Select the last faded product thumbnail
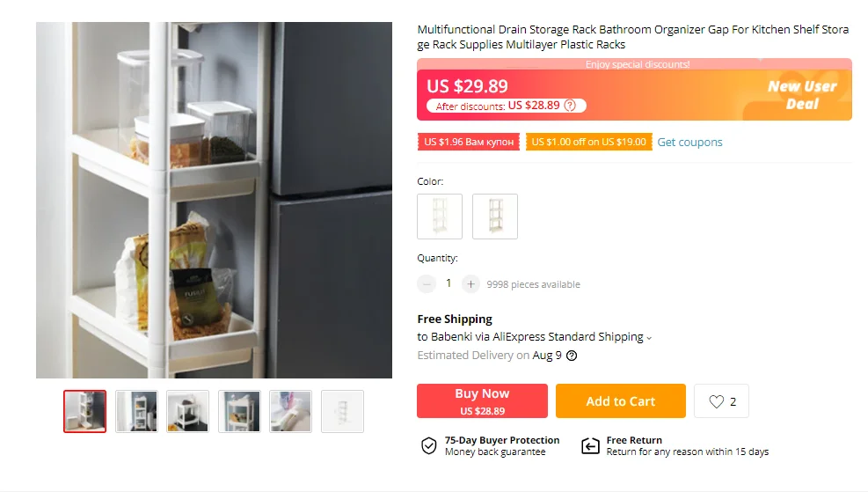The width and height of the screenshot is (868, 492). (343, 412)
